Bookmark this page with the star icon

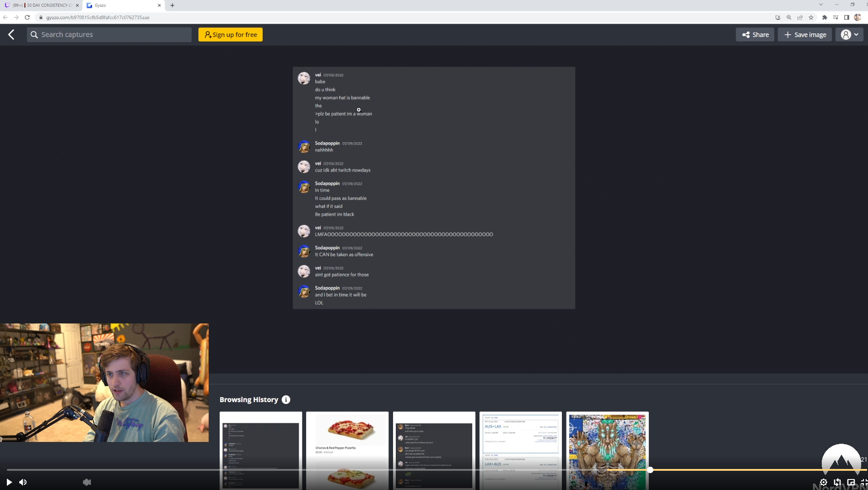tap(811, 17)
